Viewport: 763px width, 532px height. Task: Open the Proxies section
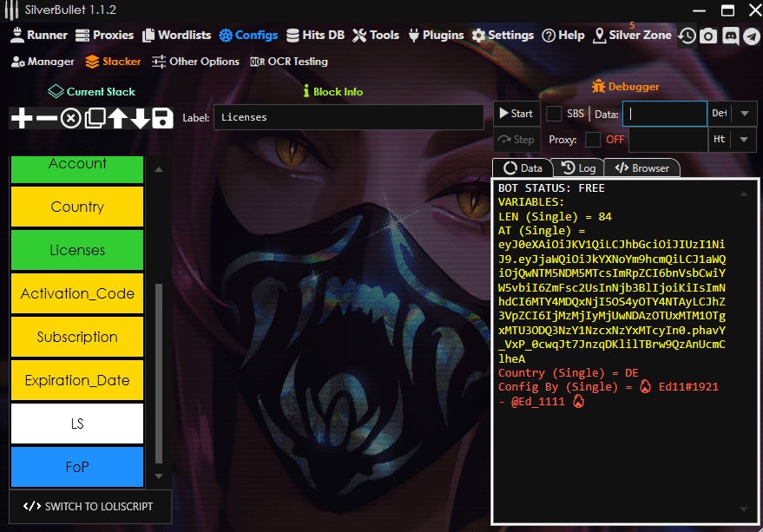(105, 35)
